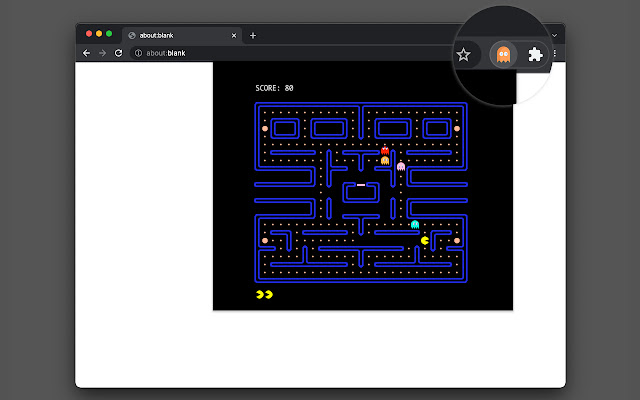Click the cyan ghost in the maze
This screenshot has height=400, width=640.
coord(415,224)
